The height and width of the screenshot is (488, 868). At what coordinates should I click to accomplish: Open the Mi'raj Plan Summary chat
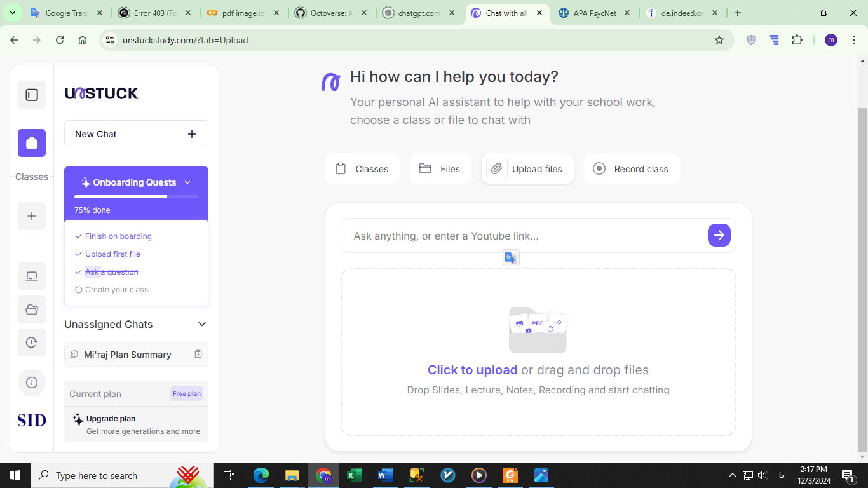pos(136,354)
